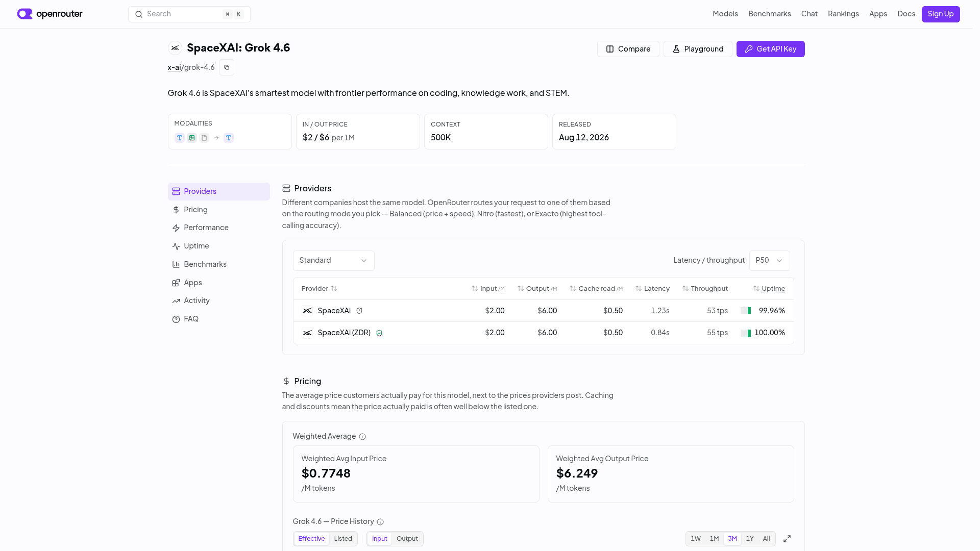Click Get API Key
The image size is (980, 551).
point(771,49)
